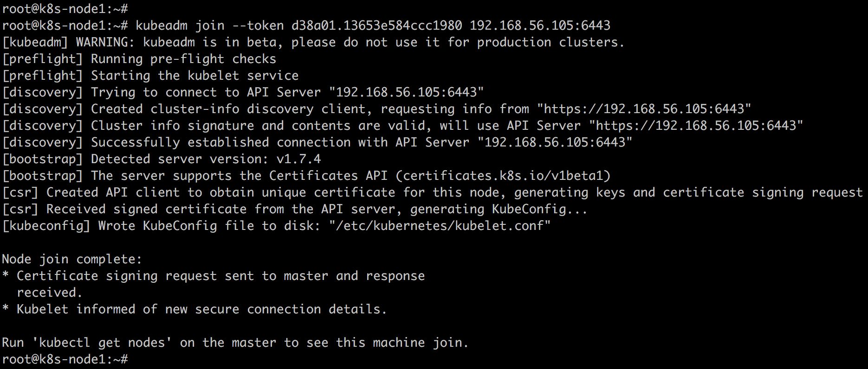Image resolution: width=868 pixels, height=369 pixels.
Task: Click the empty first root@k8s-node1 prompt line
Action: (x=65, y=8)
